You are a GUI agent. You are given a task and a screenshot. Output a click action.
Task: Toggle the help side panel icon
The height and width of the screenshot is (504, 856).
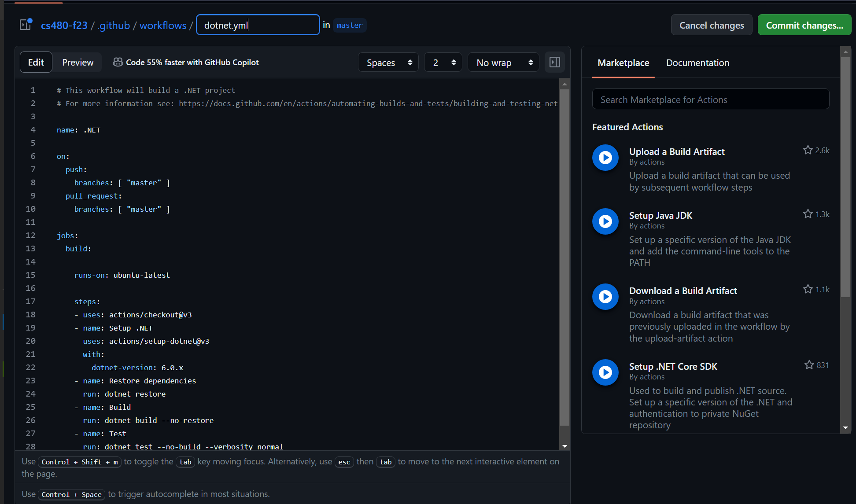click(555, 62)
